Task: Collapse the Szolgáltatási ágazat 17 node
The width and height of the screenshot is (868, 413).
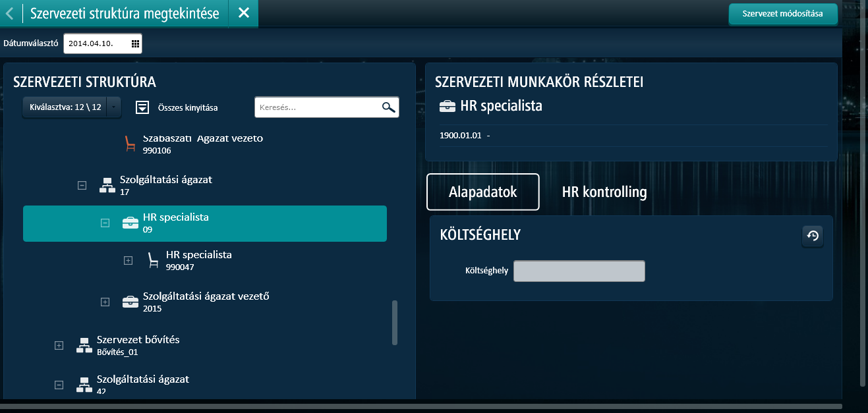Action: 82,186
